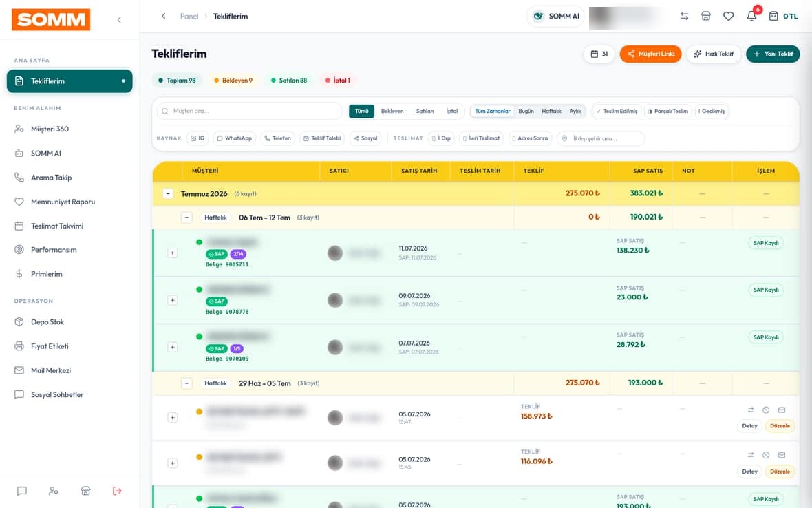Click Düzenle in the 158.973 ₺ row
The image size is (812, 508).
pos(780,425)
